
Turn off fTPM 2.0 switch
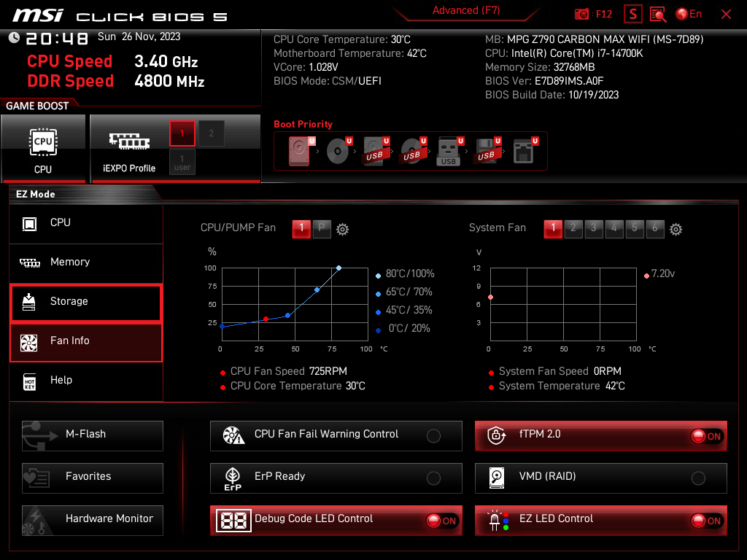707,436
